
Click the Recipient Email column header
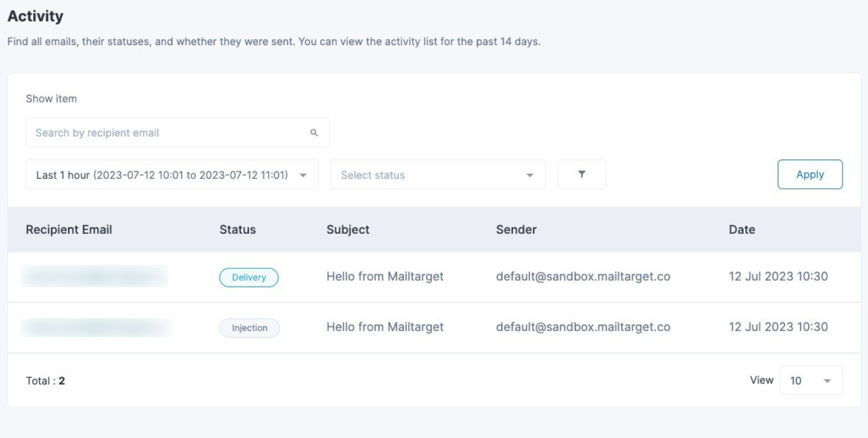pos(69,230)
